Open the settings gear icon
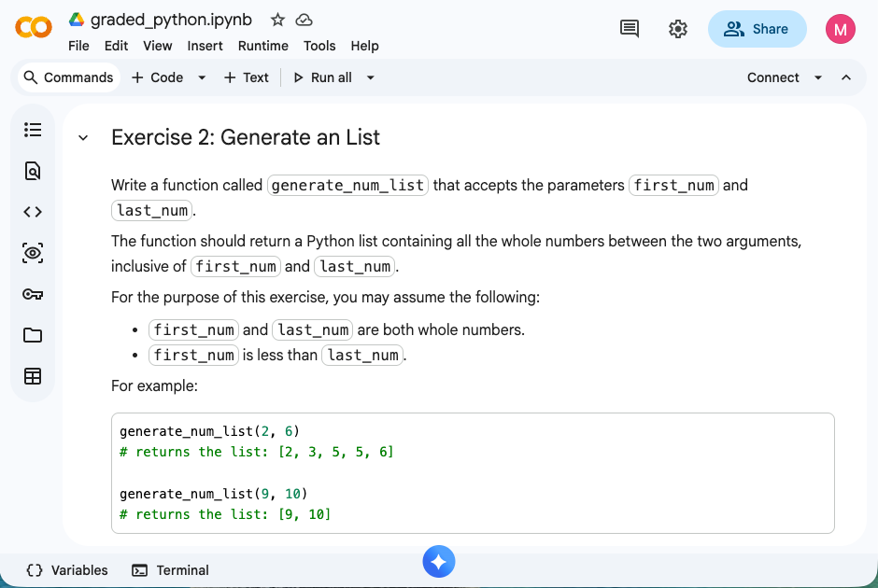This screenshot has width=878, height=588. click(x=678, y=29)
